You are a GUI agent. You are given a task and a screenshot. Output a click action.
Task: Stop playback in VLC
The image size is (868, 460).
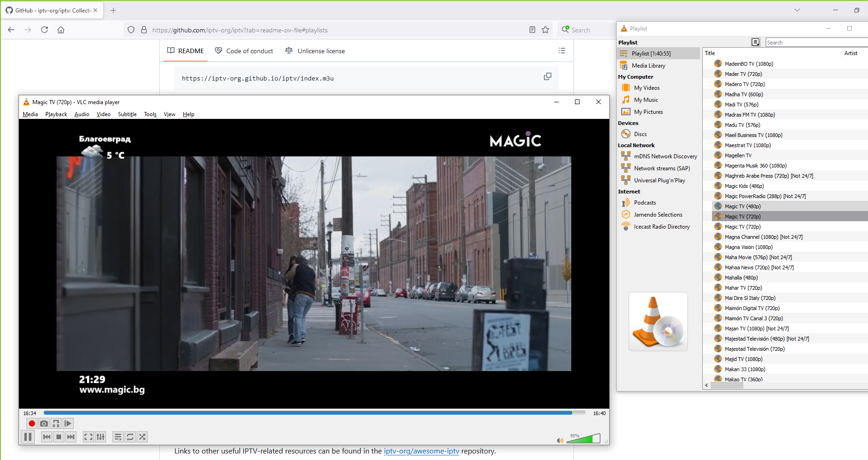pyautogui.click(x=59, y=437)
